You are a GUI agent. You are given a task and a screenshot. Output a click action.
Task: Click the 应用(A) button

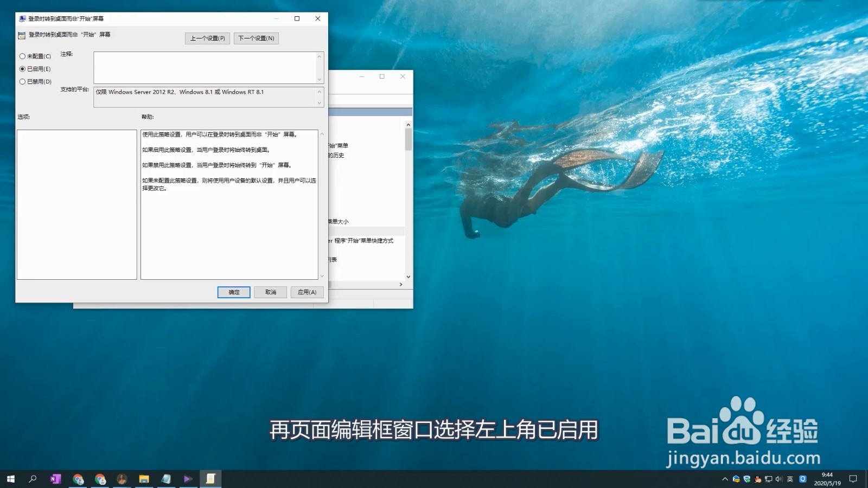point(307,292)
